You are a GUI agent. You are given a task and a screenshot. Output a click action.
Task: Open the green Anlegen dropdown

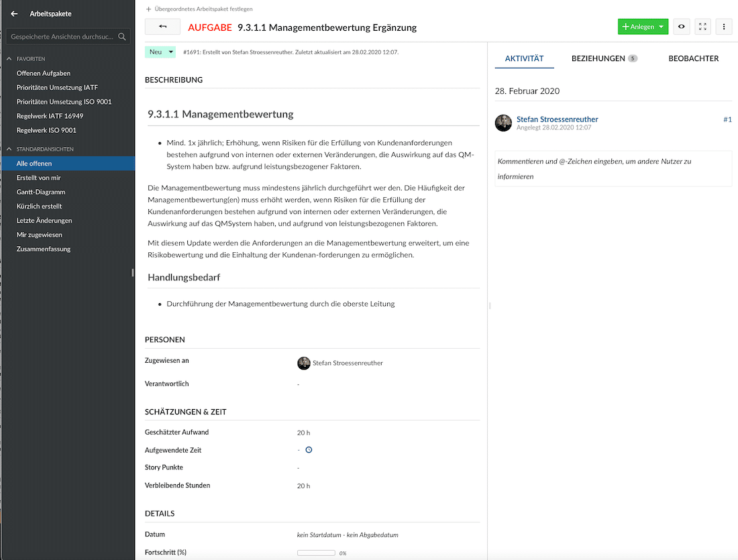[643, 27]
